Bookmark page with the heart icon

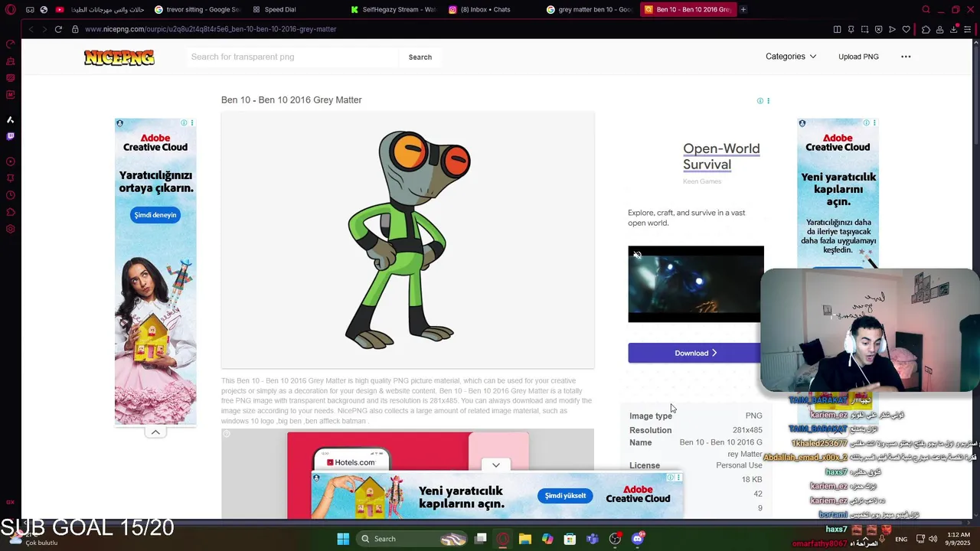tap(906, 29)
